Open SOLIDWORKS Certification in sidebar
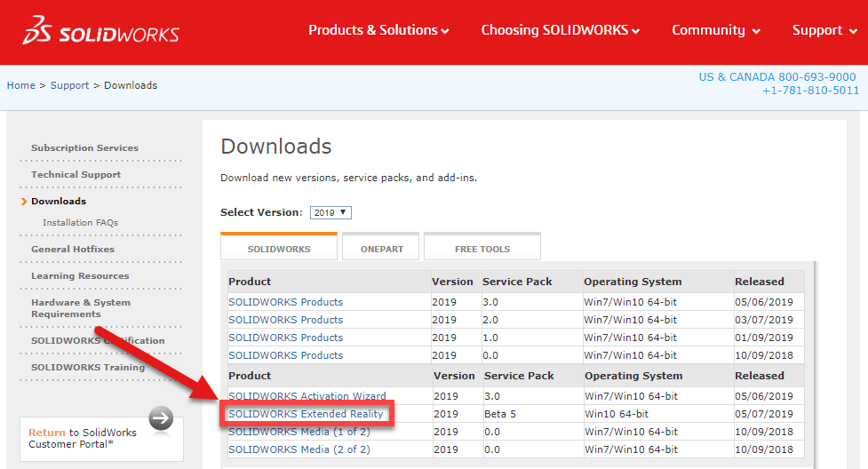Image resolution: width=868 pixels, height=469 pixels. 98,340
